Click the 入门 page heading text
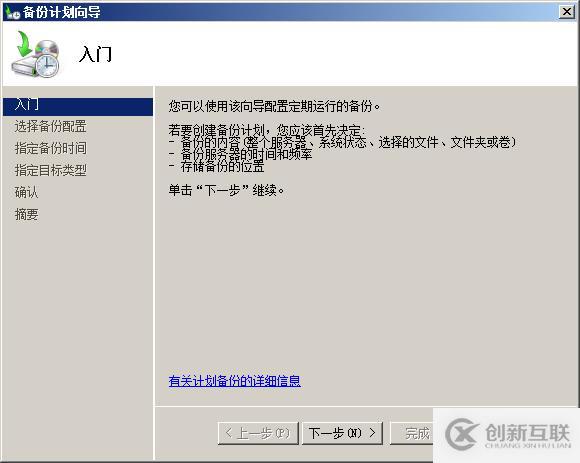Screen dimensions: 580x463 (x=95, y=54)
